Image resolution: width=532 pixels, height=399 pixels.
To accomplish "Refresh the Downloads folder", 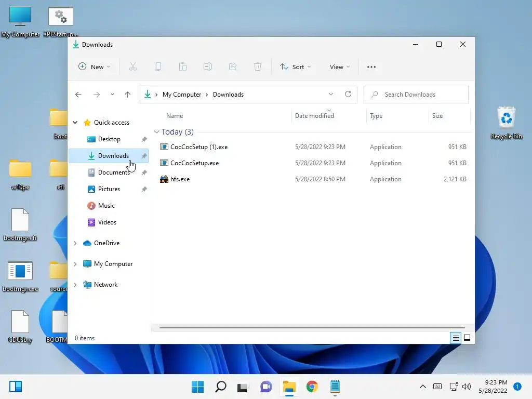I will click(348, 95).
